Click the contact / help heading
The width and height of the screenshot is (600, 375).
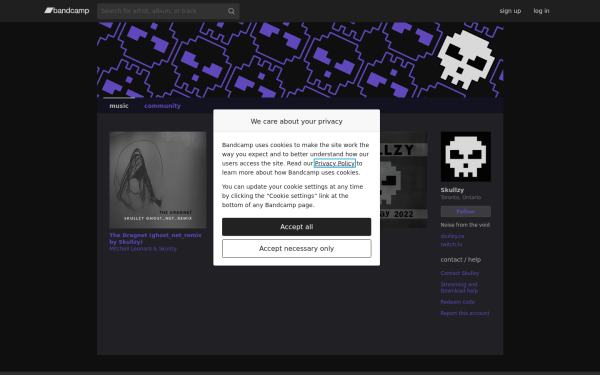(460, 259)
